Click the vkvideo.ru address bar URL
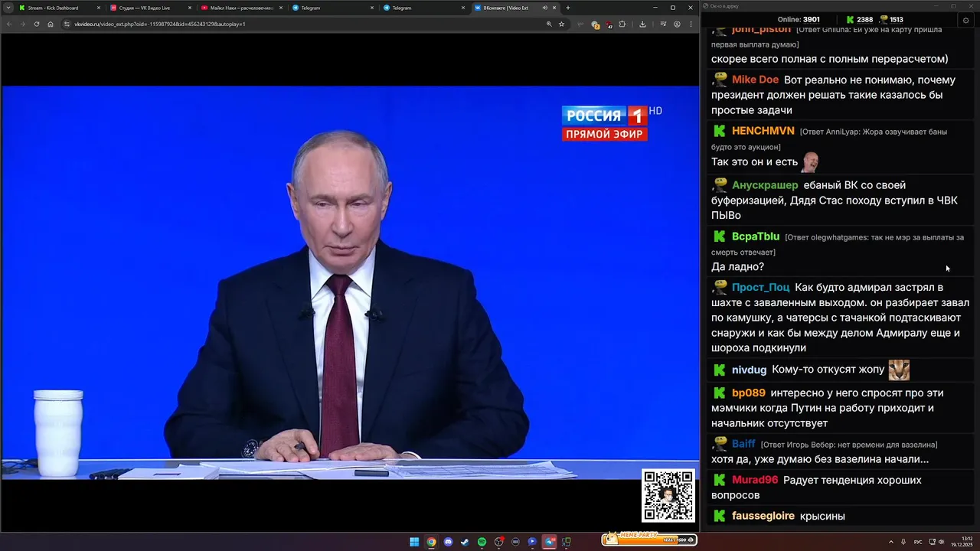980x551 pixels. (160, 24)
